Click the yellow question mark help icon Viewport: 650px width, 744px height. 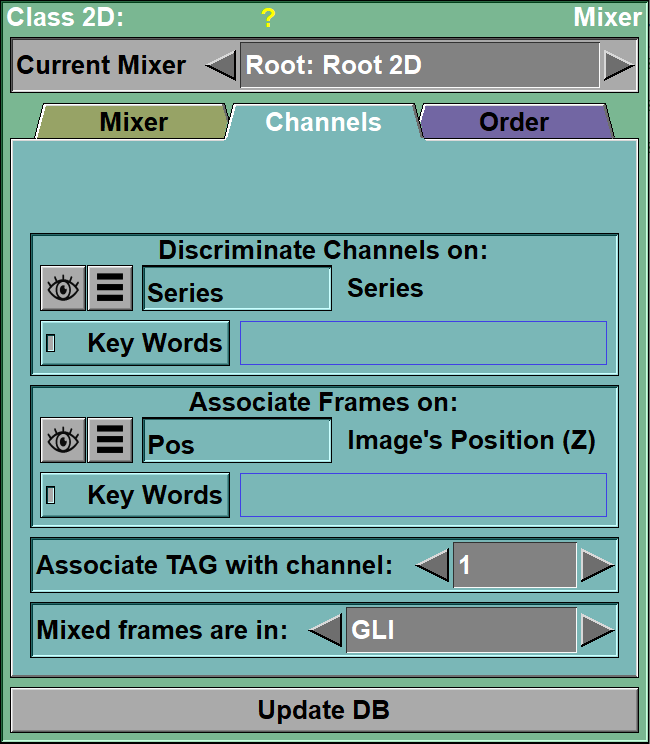[268, 17]
